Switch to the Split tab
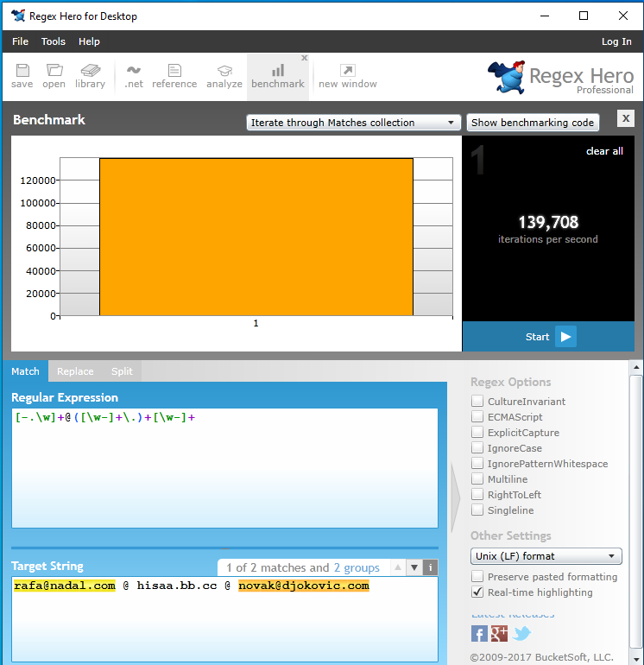Screen dimensions: 644x665 click(122, 371)
